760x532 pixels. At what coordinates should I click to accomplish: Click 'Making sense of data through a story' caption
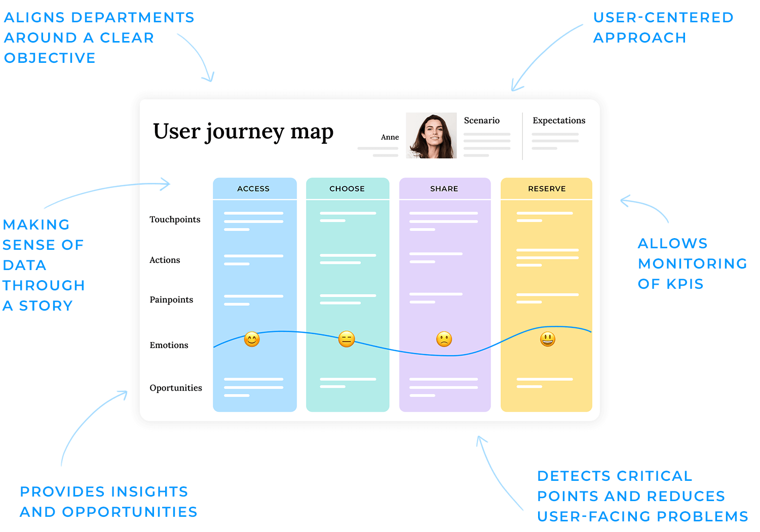click(44, 265)
